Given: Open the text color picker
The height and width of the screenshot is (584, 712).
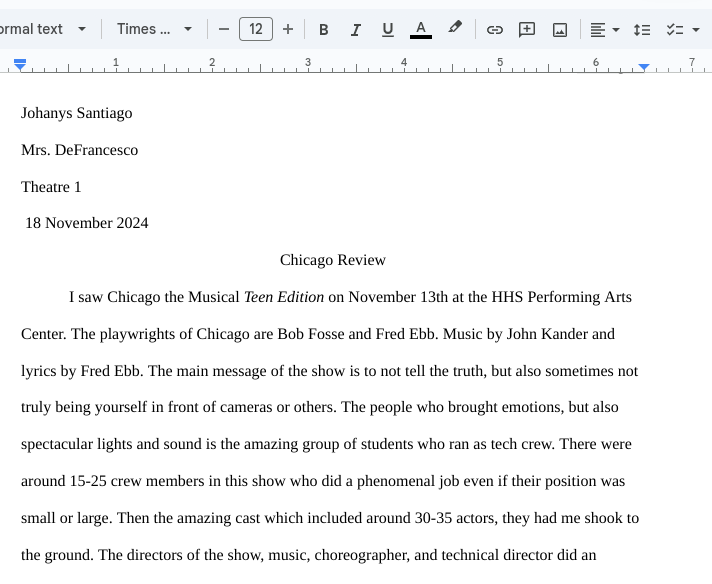Looking at the screenshot, I should [421, 30].
